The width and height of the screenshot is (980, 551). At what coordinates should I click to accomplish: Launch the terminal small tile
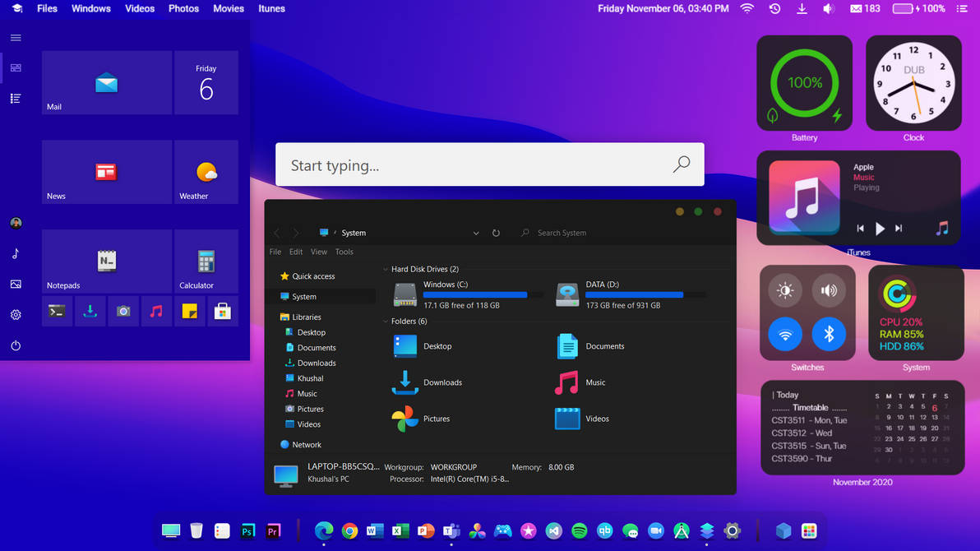[57, 311]
